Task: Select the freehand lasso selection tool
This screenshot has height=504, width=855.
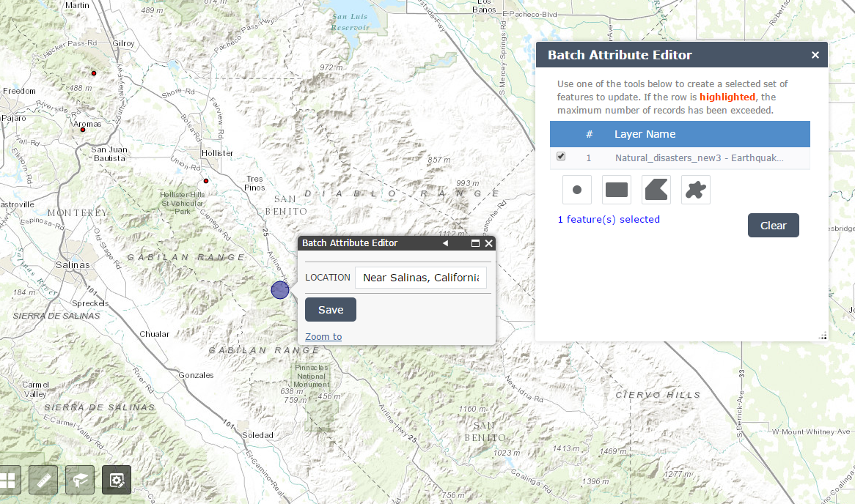Action: tap(695, 189)
